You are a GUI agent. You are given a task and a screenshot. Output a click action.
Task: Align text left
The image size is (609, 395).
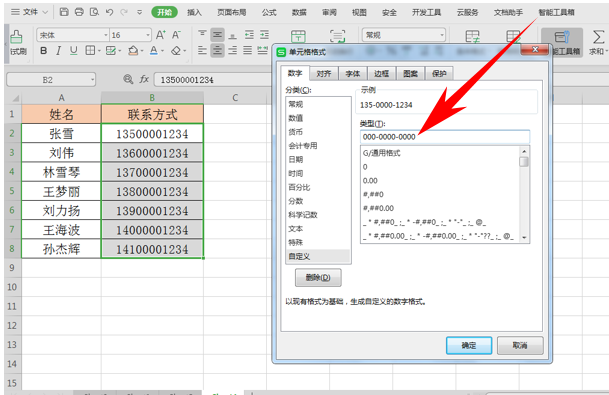tap(202, 50)
